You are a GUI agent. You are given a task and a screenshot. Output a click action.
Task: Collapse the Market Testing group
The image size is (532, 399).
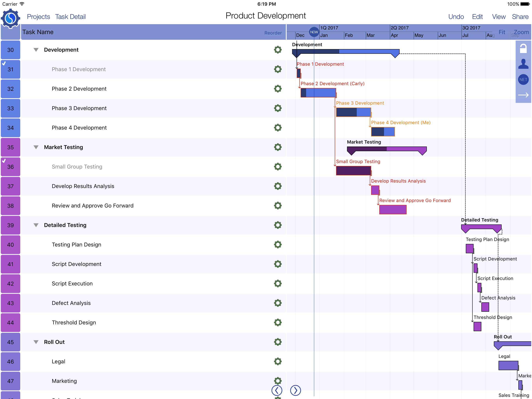tap(36, 147)
